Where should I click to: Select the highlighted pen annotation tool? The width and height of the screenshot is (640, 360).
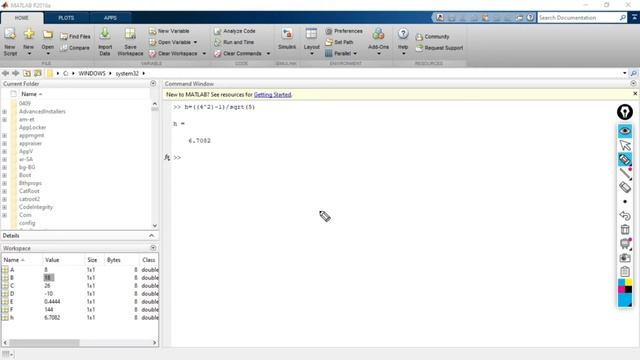[625, 160]
